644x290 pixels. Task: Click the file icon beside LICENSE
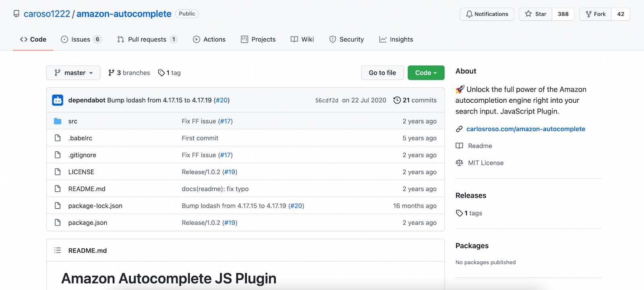(58, 172)
